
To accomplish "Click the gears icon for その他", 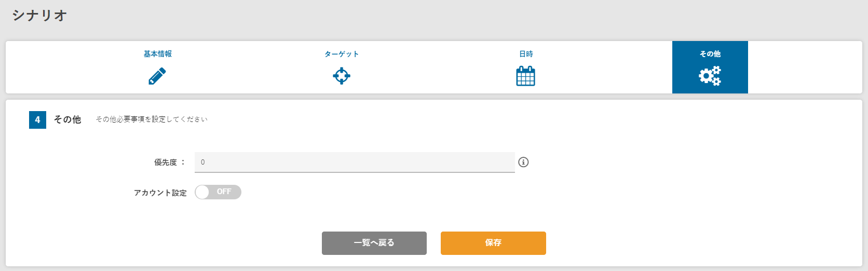I will (x=710, y=76).
